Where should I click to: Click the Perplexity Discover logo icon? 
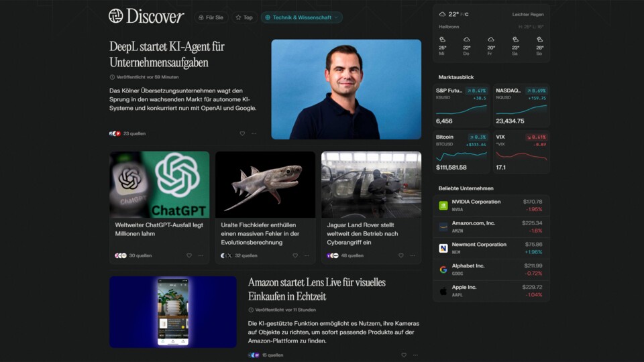pyautogui.click(x=116, y=16)
